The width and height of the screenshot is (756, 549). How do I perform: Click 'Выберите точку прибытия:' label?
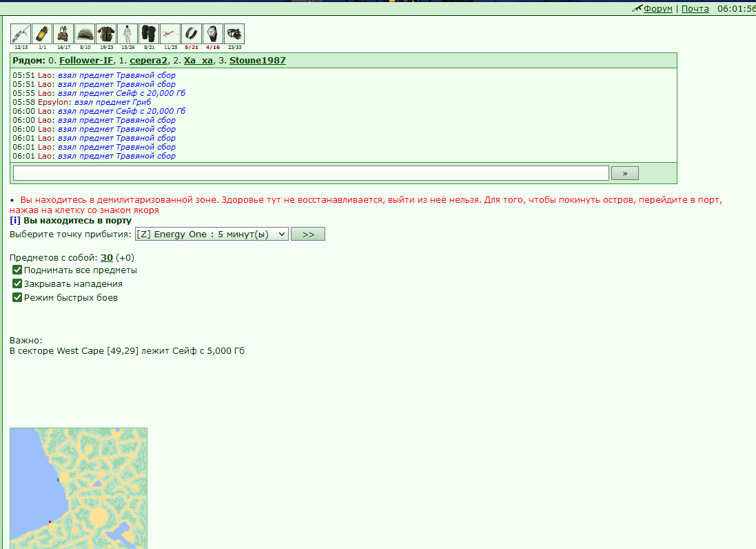[70, 234]
